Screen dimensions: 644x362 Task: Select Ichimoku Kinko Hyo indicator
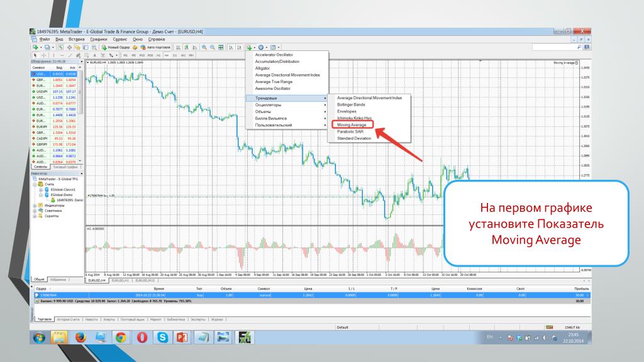point(354,118)
